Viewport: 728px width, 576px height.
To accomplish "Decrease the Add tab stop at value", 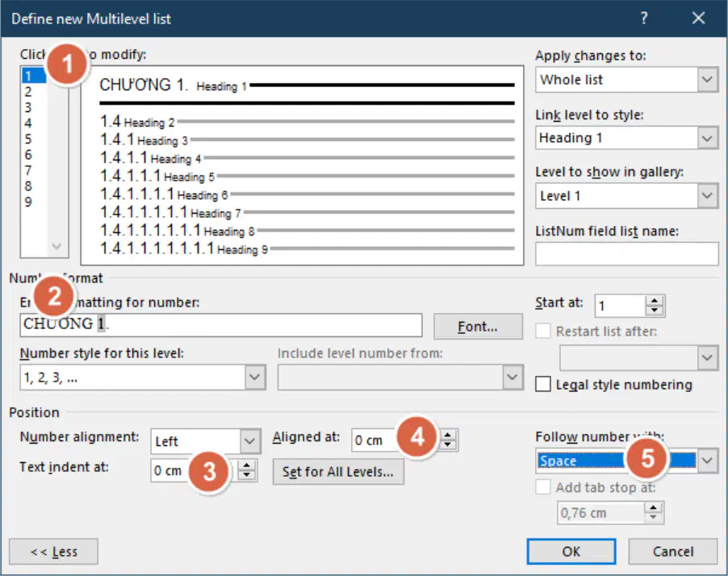I will click(x=654, y=518).
